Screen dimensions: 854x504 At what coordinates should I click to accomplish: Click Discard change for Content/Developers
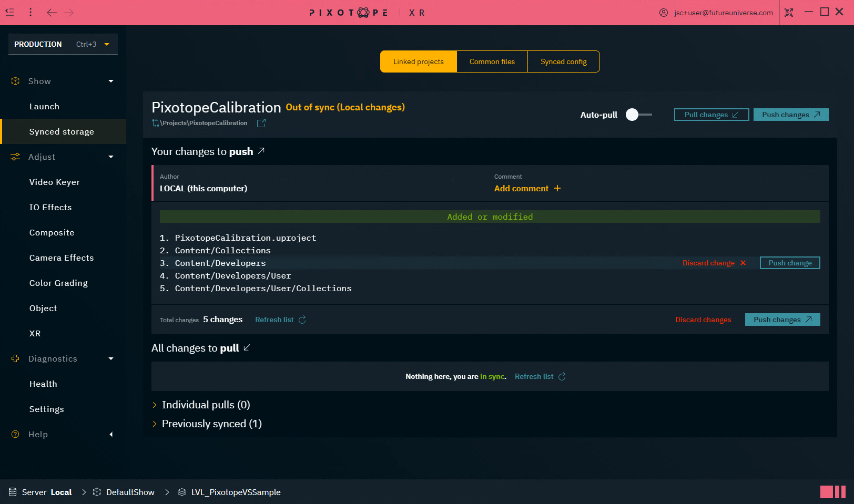708,263
